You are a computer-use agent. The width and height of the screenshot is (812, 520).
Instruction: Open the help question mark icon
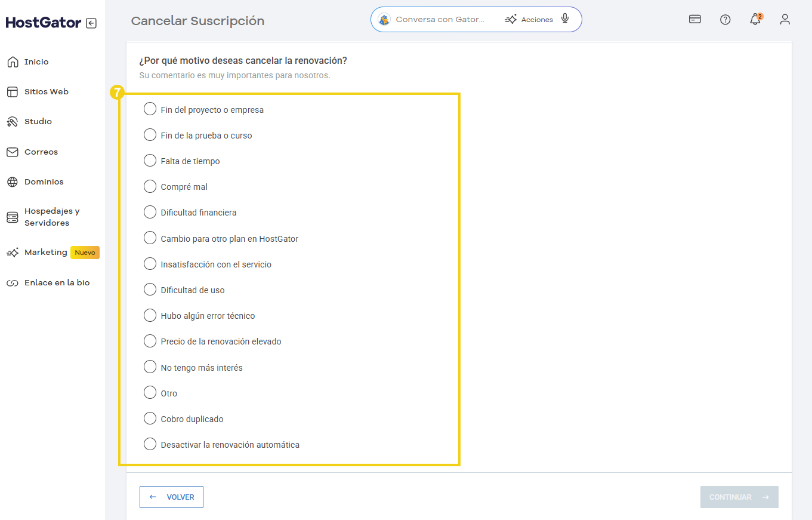coord(725,19)
